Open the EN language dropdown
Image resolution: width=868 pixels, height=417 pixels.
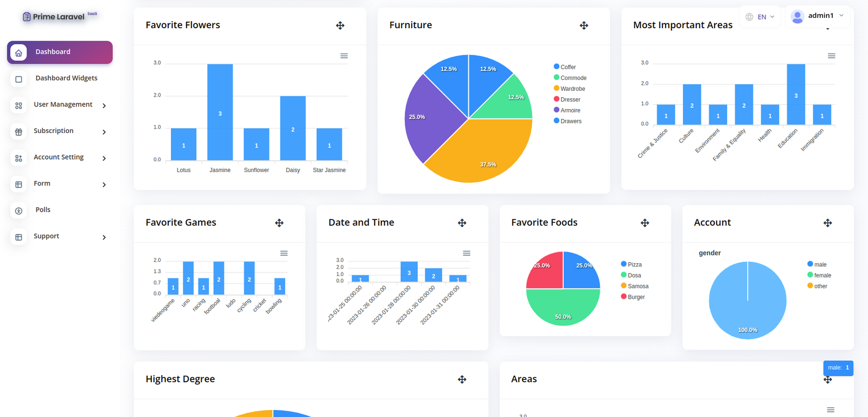tap(760, 17)
